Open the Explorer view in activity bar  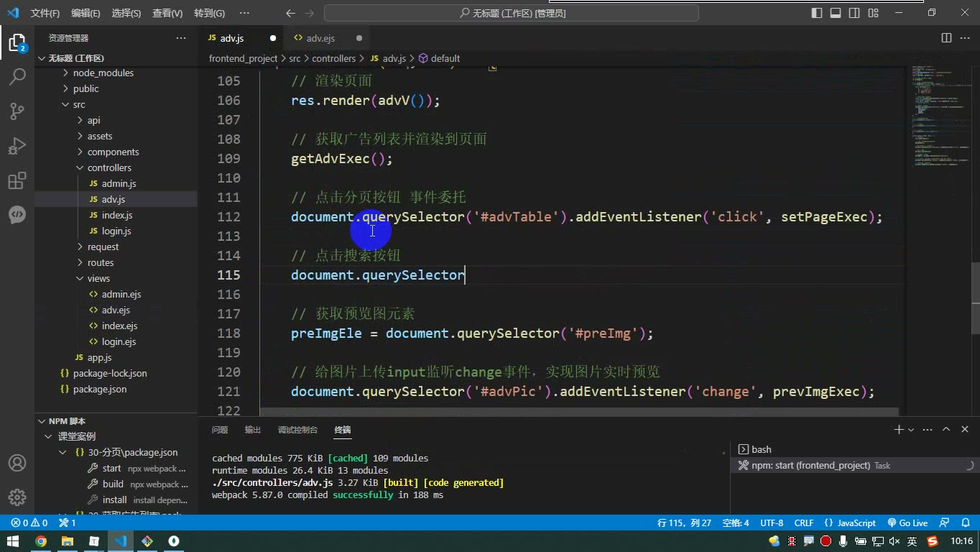(x=17, y=42)
